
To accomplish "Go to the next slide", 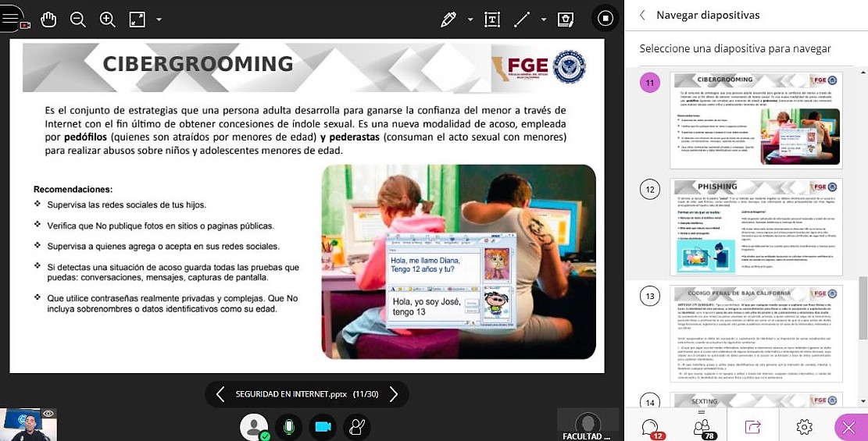I will pyautogui.click(x=394, y=394).
